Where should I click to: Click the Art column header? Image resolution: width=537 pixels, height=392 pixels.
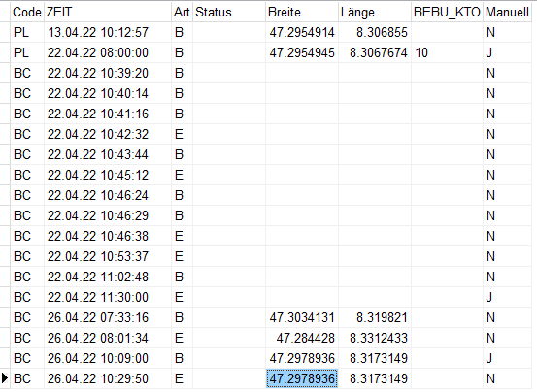(x=182, y=12)
